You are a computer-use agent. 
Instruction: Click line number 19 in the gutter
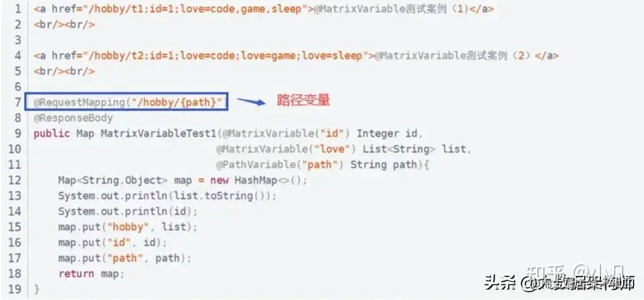pyautogui.click(x=14, y=289)
